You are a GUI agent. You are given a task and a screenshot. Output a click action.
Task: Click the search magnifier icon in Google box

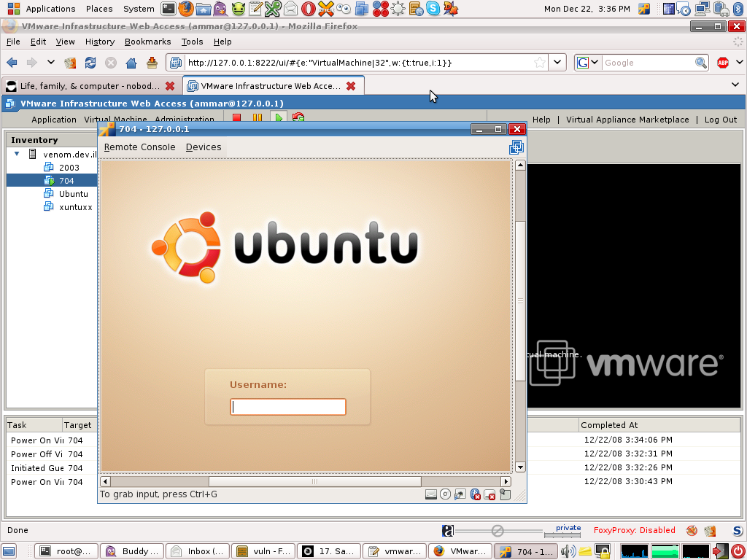pos(701,63)
